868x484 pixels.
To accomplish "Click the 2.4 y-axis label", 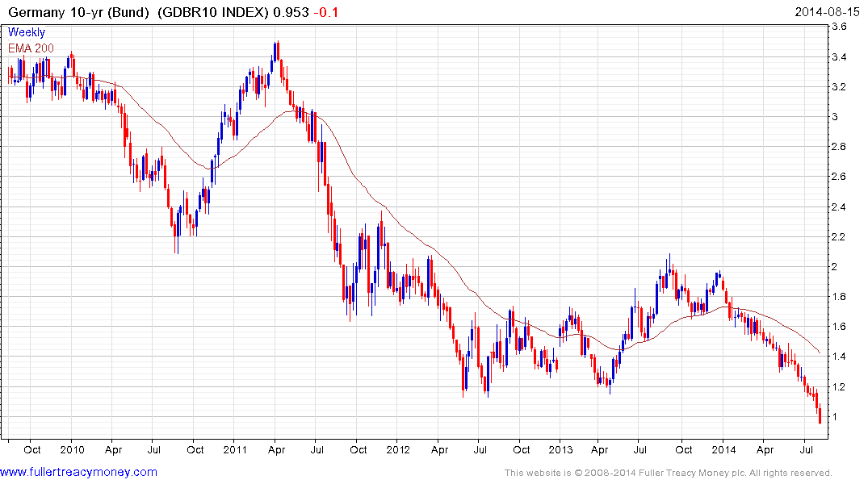I will (x=839, y=207).
